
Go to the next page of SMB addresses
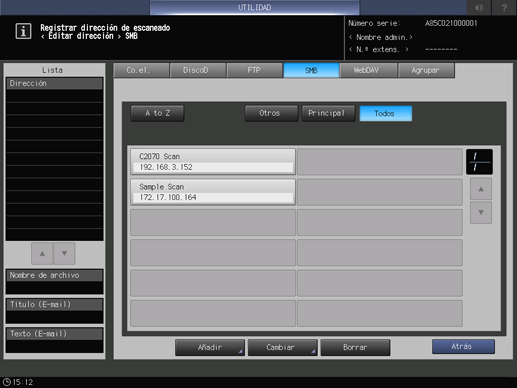[481, 212]
